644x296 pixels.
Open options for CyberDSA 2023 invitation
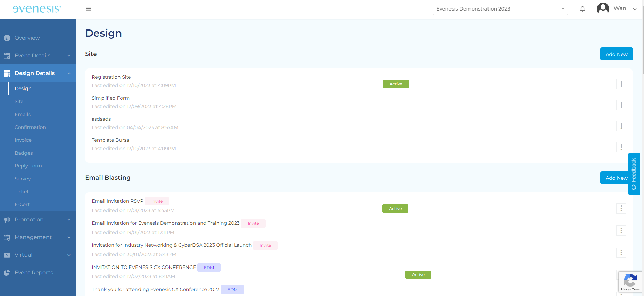tap(621, 253)
